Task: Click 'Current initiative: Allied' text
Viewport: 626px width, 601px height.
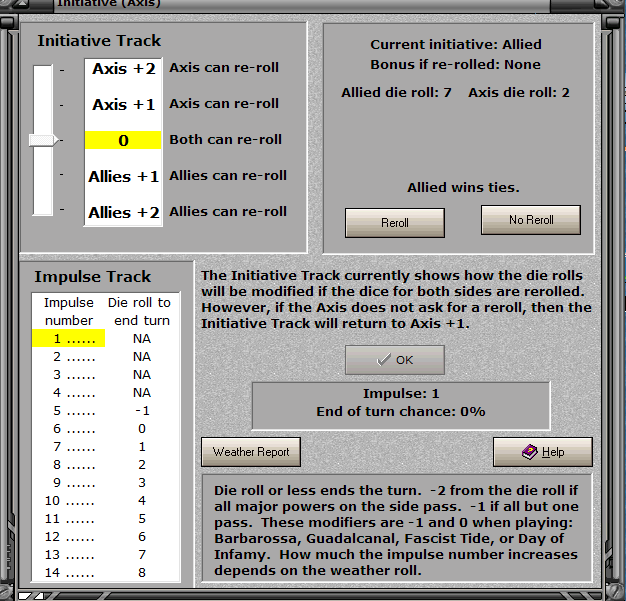Action: coord(456,44)
